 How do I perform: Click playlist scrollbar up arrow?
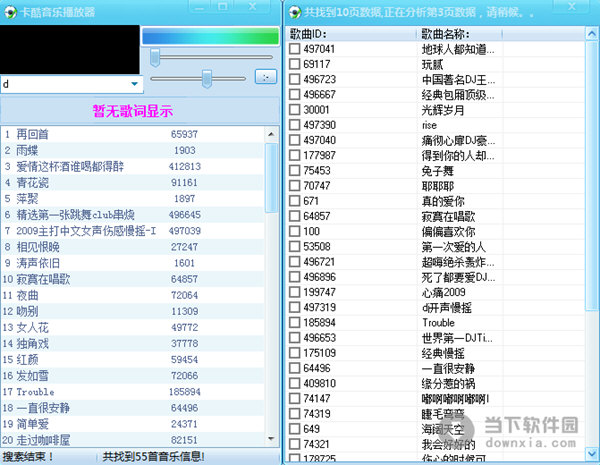pyautogui.click(x=271, y=134)
